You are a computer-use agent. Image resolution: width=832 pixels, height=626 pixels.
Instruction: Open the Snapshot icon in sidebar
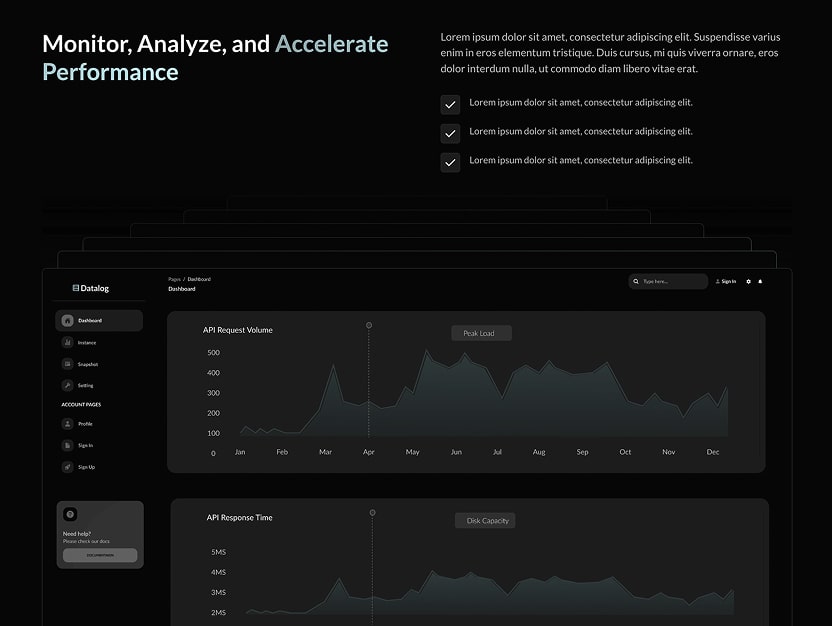pos(67,364)
